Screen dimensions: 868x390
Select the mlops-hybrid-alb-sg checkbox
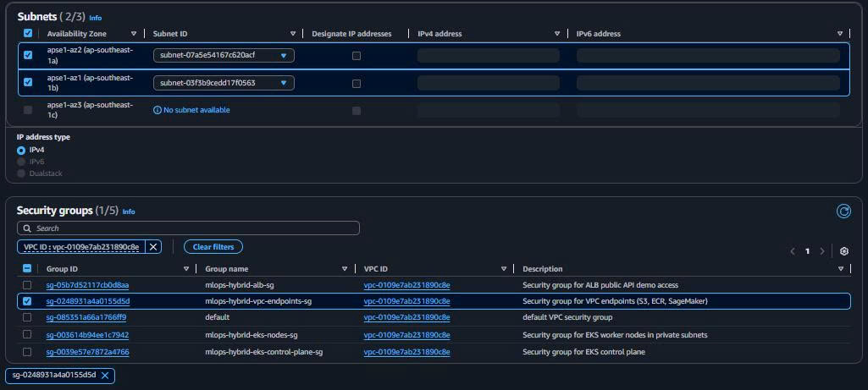tap(28, 285)
